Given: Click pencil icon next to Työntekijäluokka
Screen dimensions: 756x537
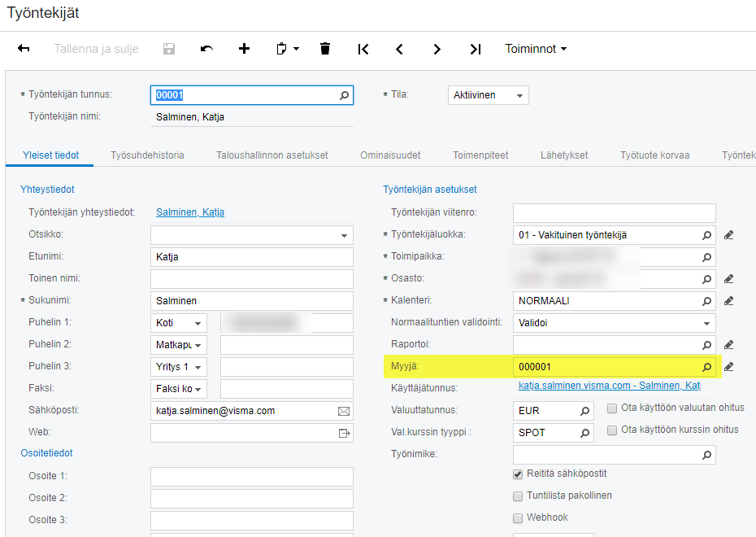Looking at the screenshot, I should (x=728, y=235).
